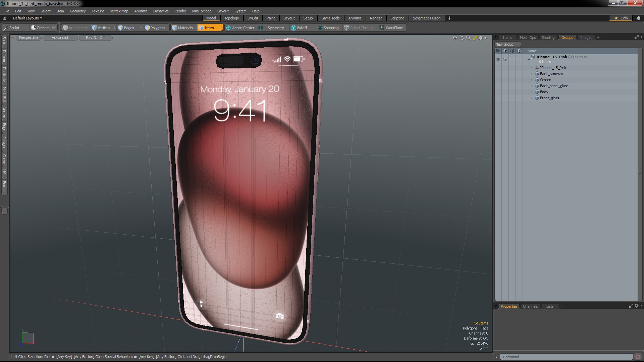
Task: Switch to the Shading panel tab
Action: 548,38
